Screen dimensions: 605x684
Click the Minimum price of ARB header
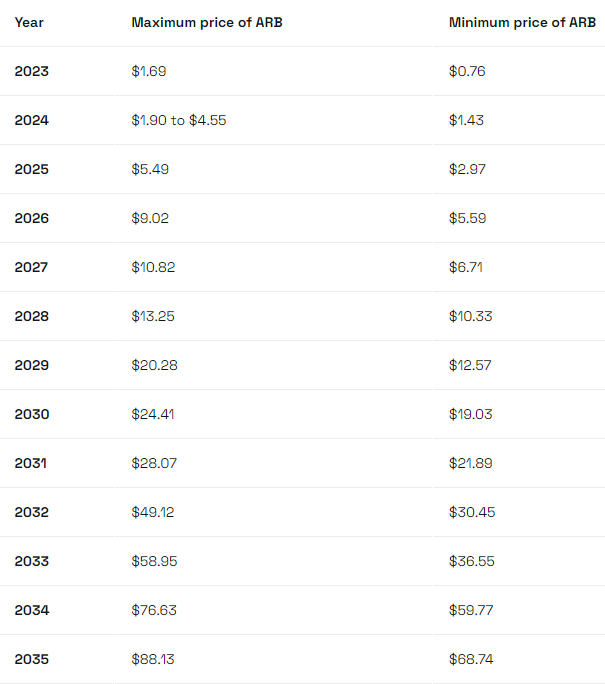(x=522, y=23)
